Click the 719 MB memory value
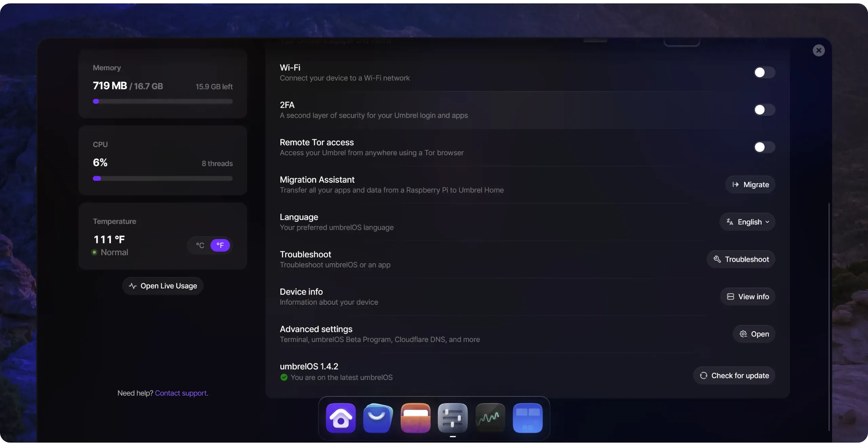 coord(110,86)
